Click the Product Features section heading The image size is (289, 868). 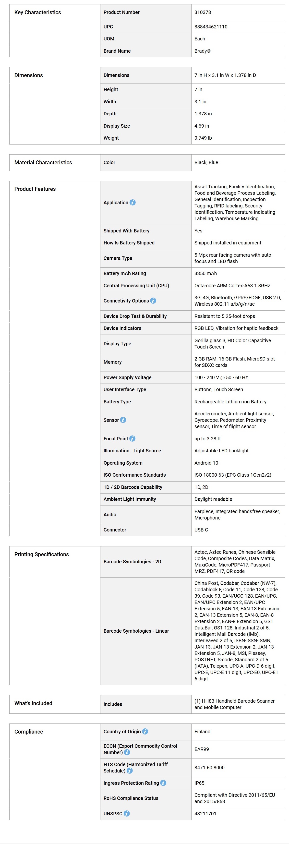(x=35, y=189)
